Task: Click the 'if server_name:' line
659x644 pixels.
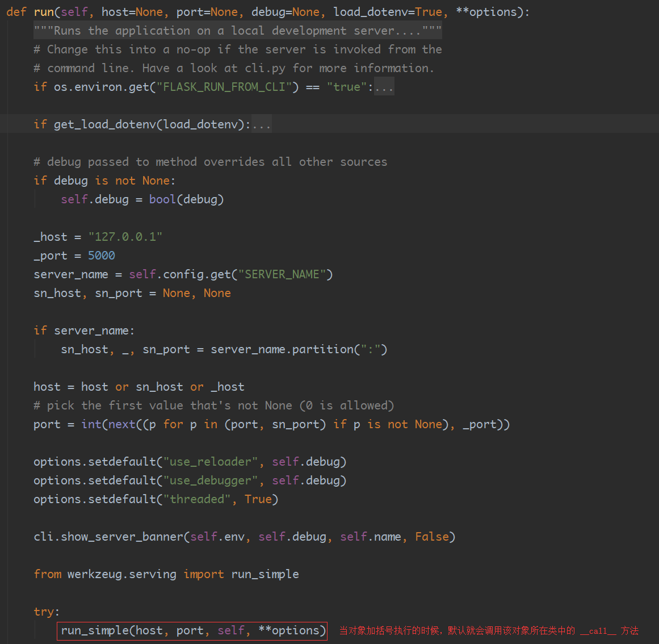Action: pos(84,331)
